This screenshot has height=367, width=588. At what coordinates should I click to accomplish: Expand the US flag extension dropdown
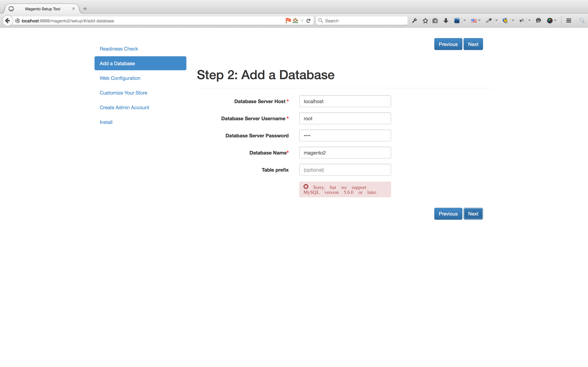(x=479, y=21)
